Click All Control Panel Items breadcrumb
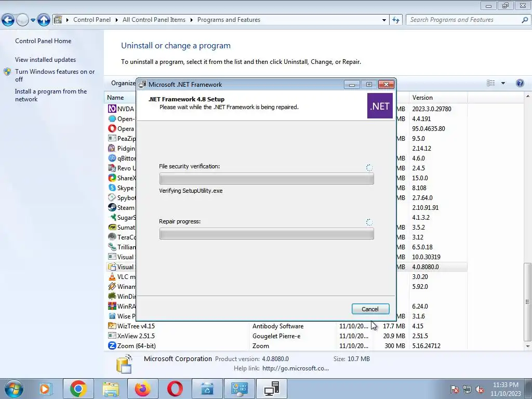 154,20
